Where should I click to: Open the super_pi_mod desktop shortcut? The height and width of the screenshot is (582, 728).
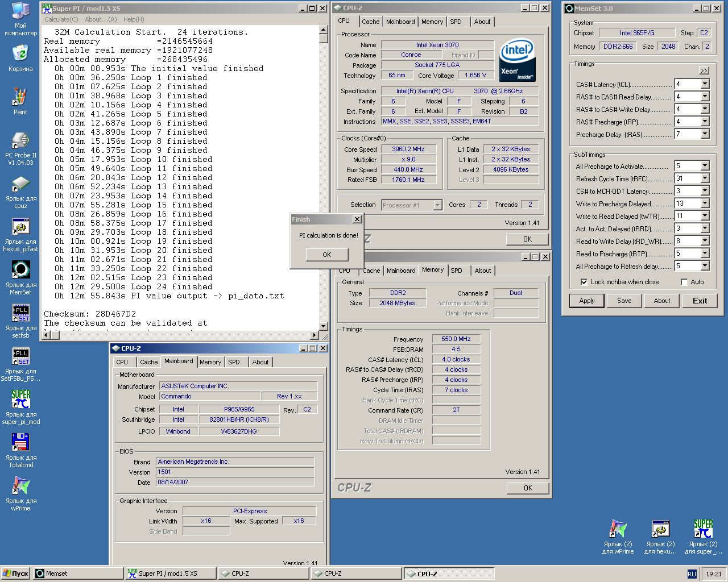[x=20, y=408]
